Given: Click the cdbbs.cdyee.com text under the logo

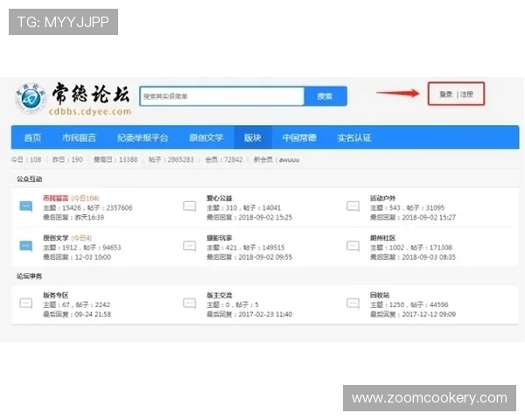Looking at the screenshot, I should coord(90,111).
